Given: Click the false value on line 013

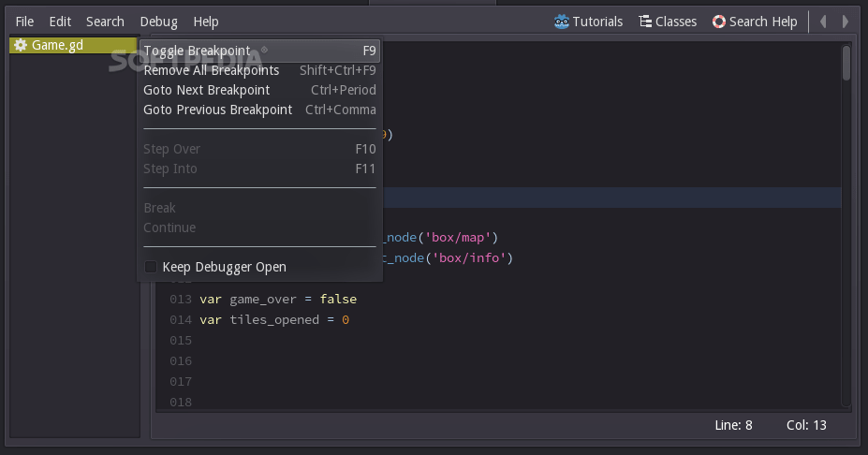Looking at the screenshot, I should tap(338, 299).
